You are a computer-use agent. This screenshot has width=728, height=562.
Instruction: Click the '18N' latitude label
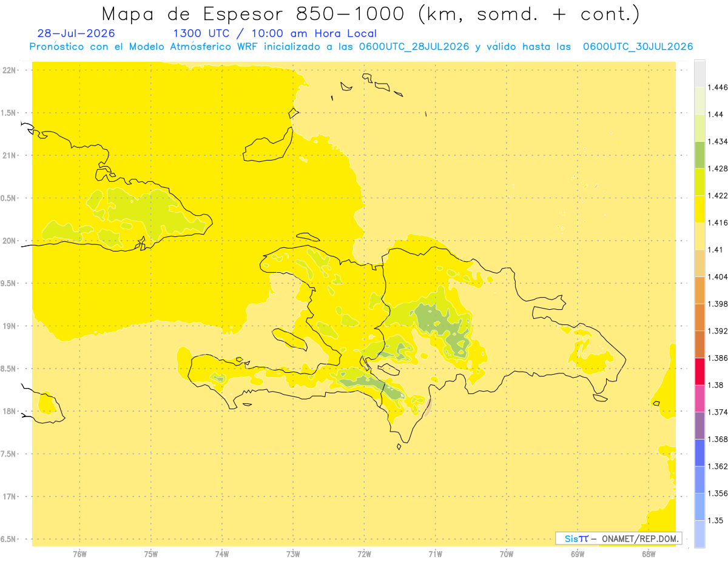click(x=10, y=412)
